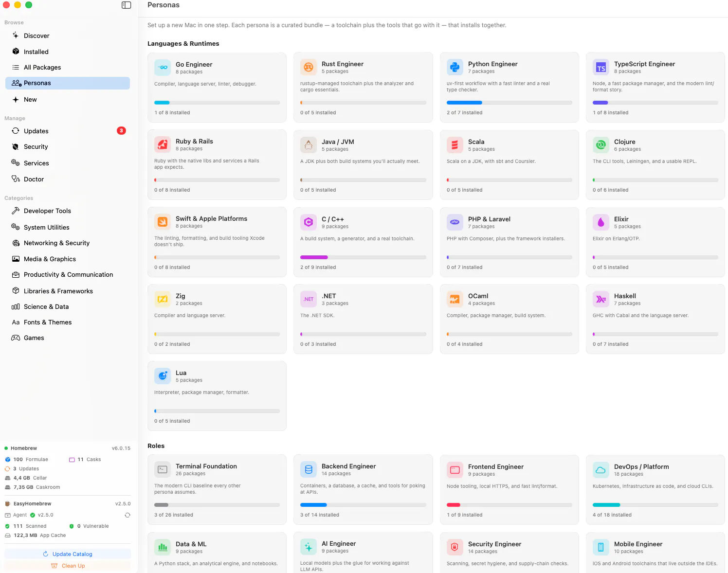Screen dimensions: 728x573
Task: Click the Lua persona icon
Action: (163, 376)
